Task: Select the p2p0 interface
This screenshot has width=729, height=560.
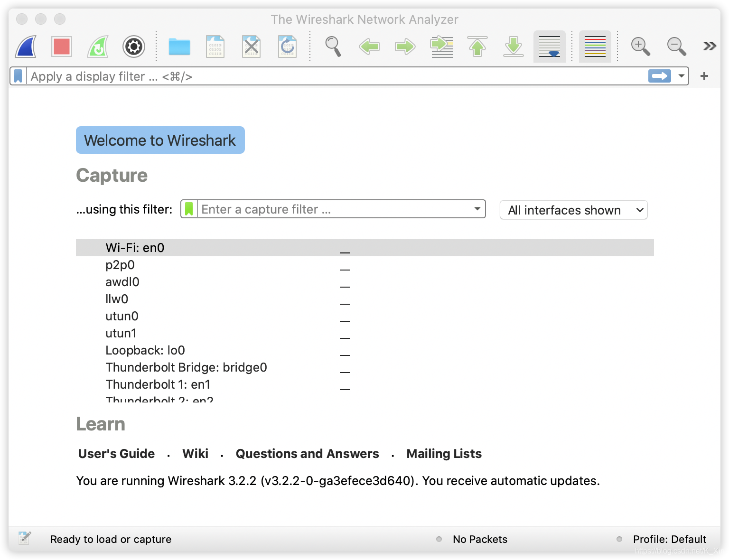Action: pos(365,265)
